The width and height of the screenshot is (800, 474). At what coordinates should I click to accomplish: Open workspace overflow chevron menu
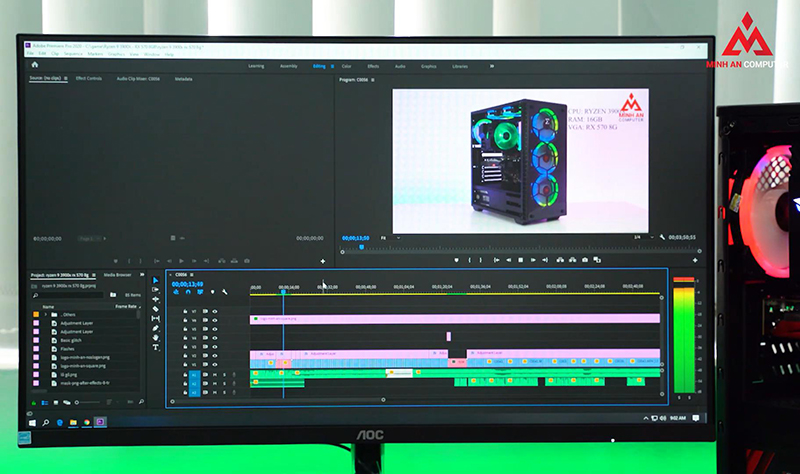(492, 66)
